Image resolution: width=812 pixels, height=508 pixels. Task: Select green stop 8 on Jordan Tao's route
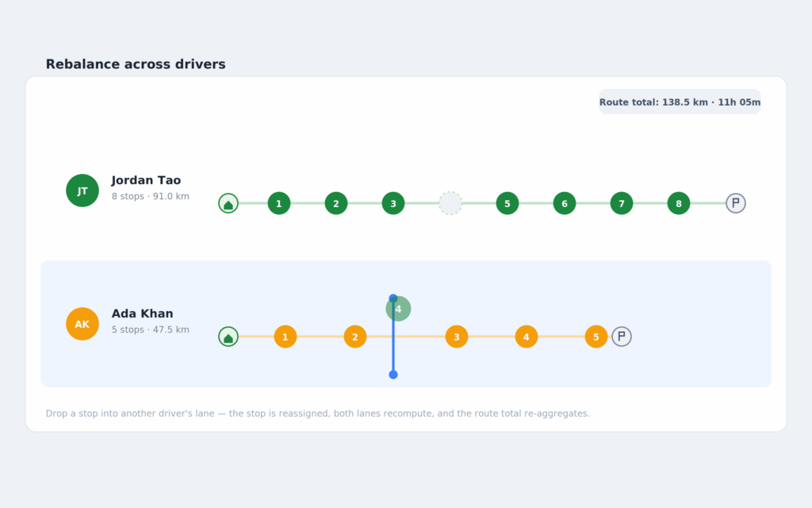pyautogui.click(x=679, y=203)
